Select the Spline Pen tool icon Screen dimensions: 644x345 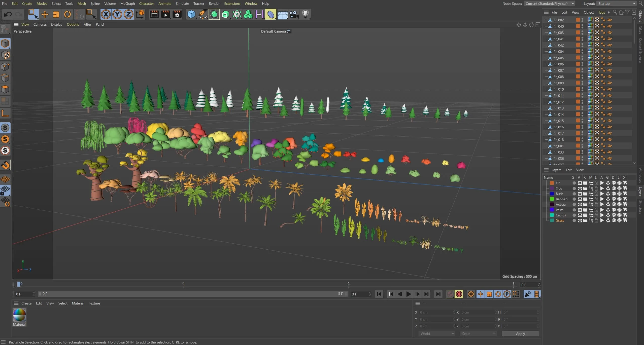[x=202, y=14]
